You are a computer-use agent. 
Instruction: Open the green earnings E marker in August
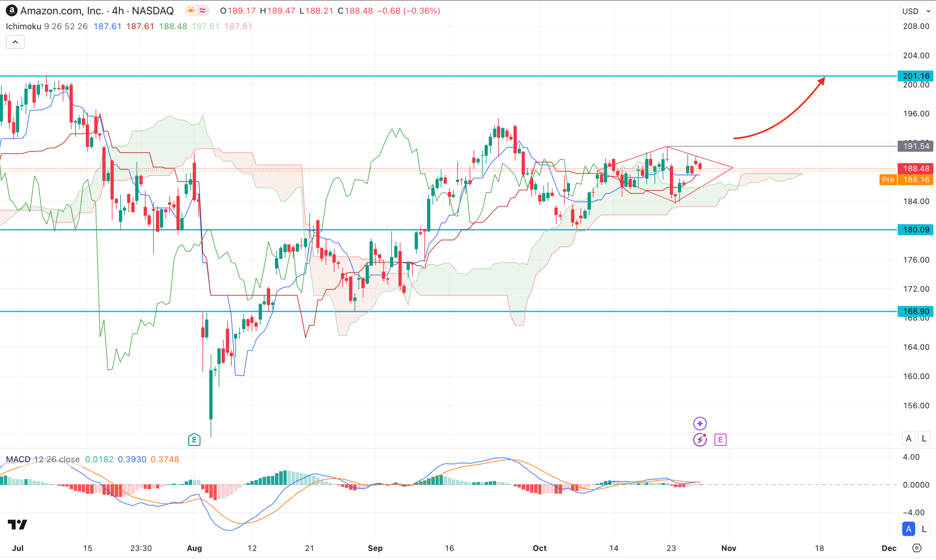(x=194, y=440)
